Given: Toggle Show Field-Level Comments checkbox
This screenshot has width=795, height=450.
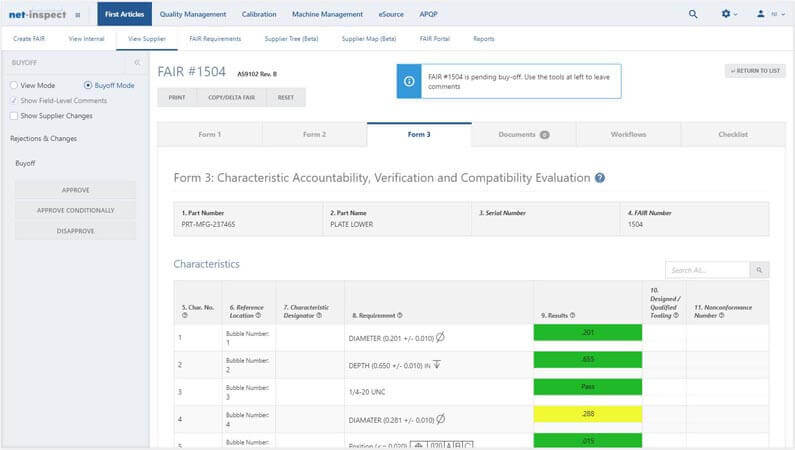Looking at the screenshot, I should (14, 100).
